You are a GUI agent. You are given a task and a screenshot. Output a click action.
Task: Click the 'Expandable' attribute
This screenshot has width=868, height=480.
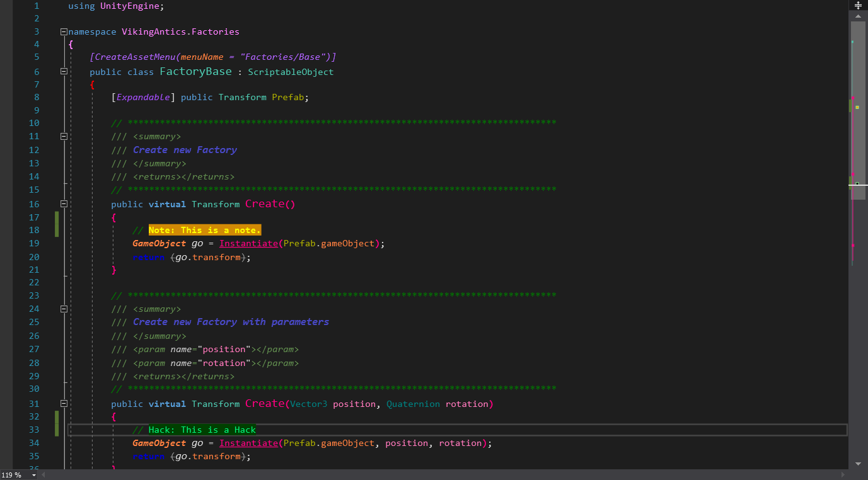[143, 97]
